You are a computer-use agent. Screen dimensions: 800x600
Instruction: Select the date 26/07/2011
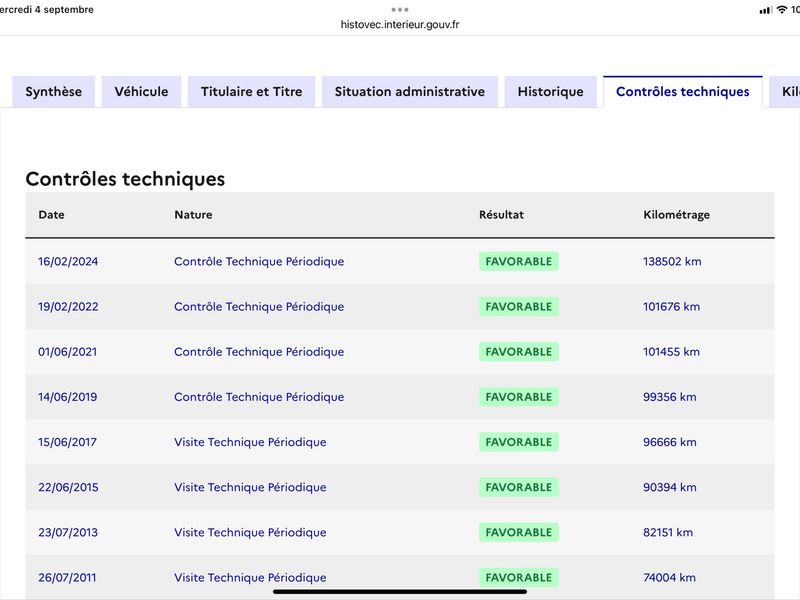(x=67, y=578)
